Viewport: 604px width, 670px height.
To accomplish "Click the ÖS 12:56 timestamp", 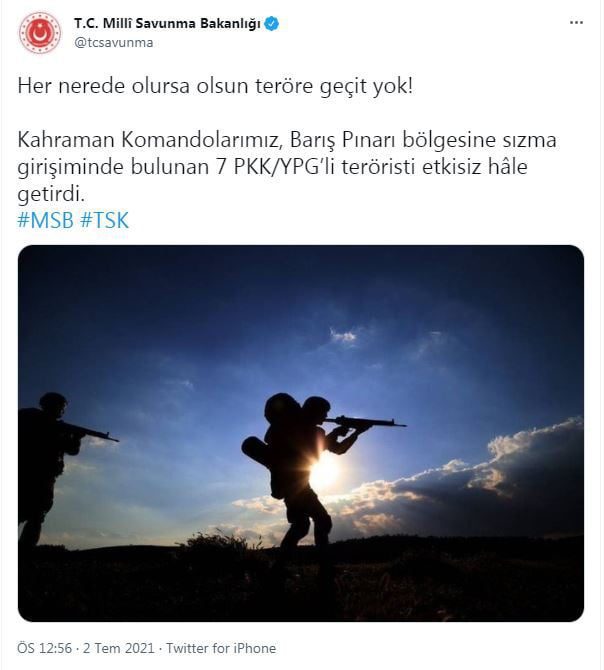I will (x=44, y=648).
